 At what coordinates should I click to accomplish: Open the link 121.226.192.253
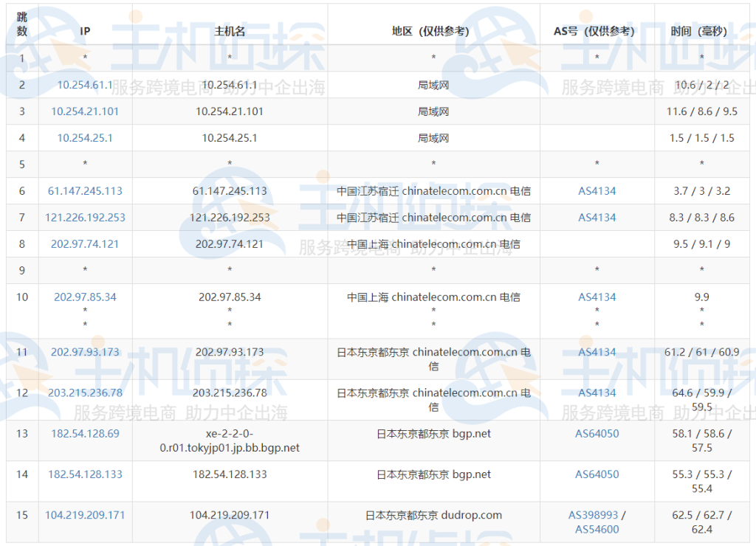[x=85, y=218]
